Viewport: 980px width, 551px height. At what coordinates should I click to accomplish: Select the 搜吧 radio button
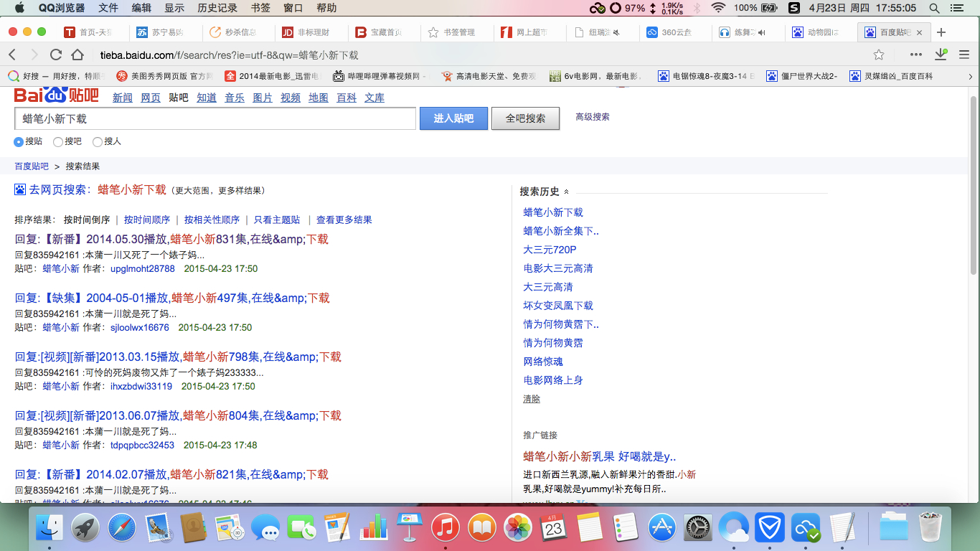tap(58, 142)
